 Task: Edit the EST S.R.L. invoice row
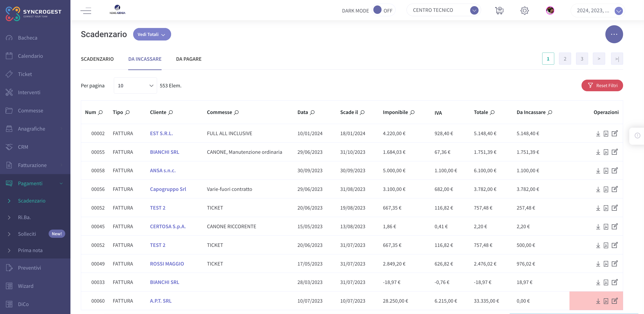[614, 133]
